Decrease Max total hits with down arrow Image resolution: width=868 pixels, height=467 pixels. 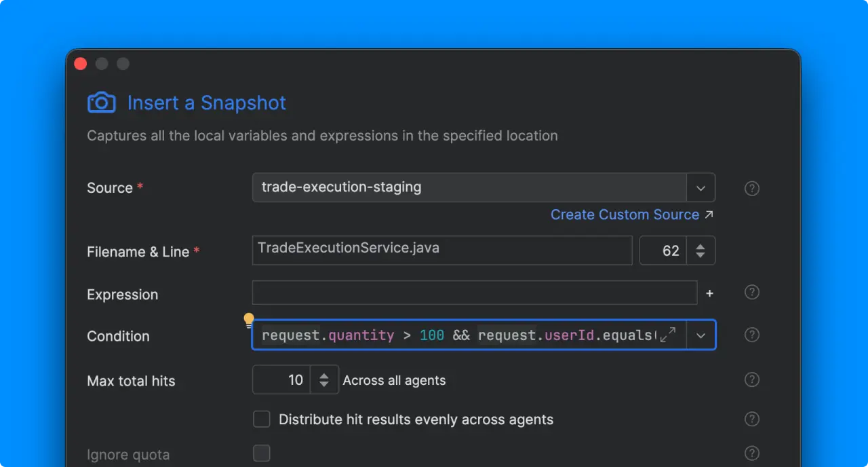(x=324, y=385)
